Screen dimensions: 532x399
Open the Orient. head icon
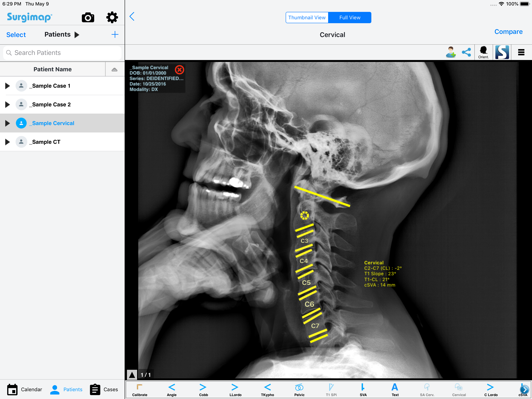point(483,52)
